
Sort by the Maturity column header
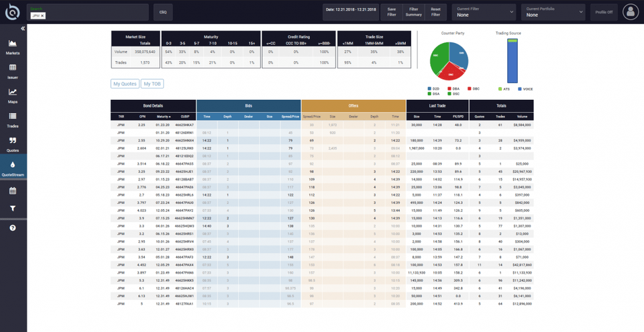(x=164, y=117)
